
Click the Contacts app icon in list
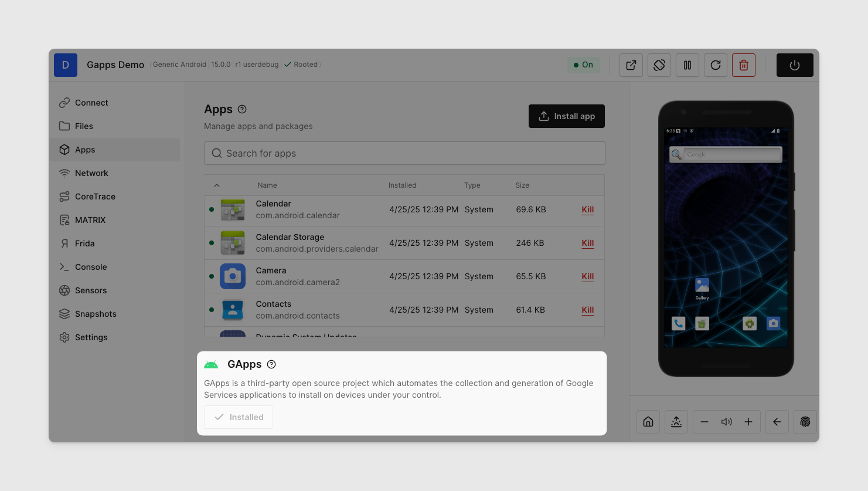[233, 310]
